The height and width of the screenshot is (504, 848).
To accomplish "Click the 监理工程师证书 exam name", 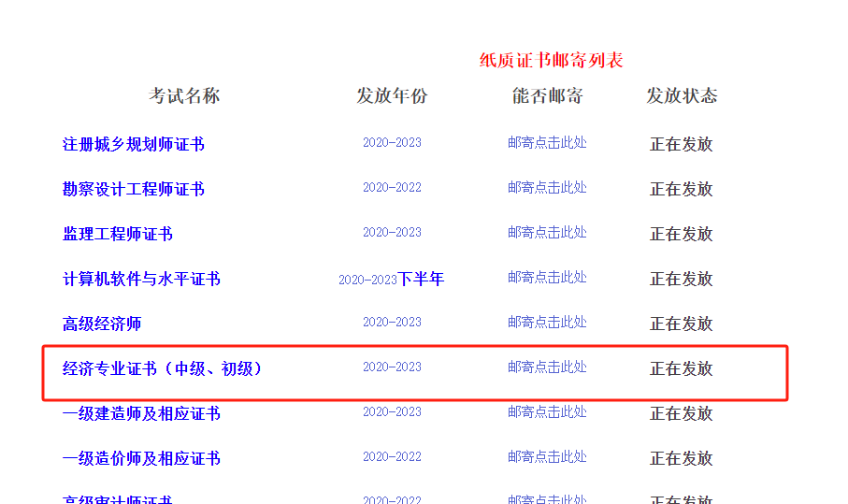I will pos(117,234).
